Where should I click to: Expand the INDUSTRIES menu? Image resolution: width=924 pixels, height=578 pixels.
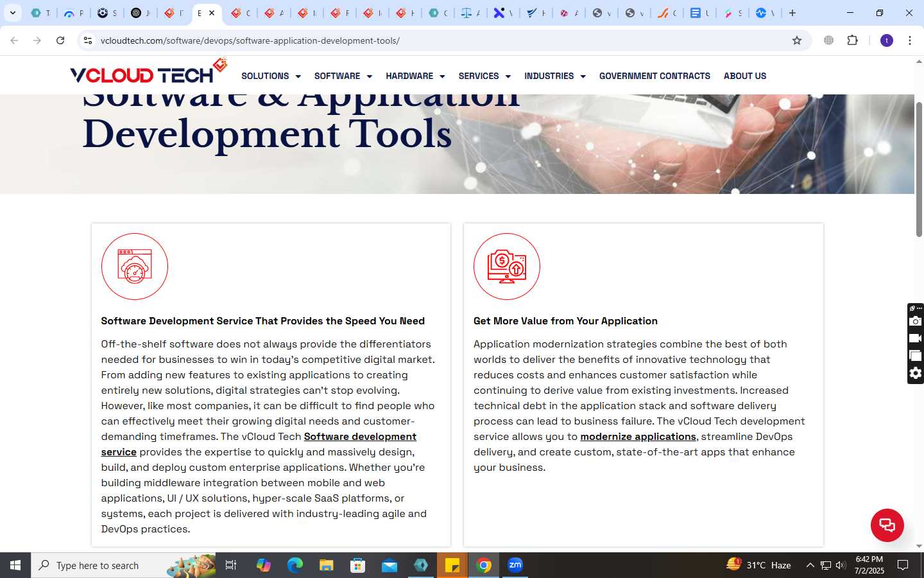555,76
